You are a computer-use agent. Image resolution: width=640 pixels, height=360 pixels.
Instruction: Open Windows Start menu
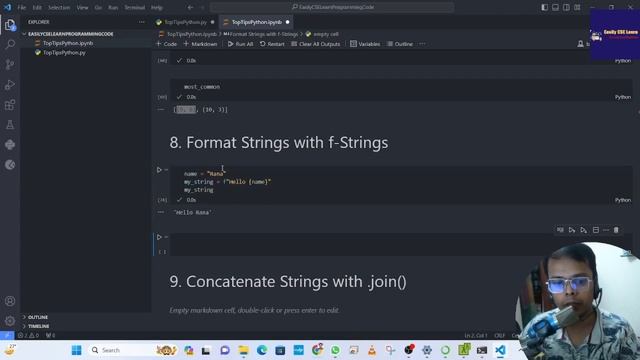coord(76,350)
